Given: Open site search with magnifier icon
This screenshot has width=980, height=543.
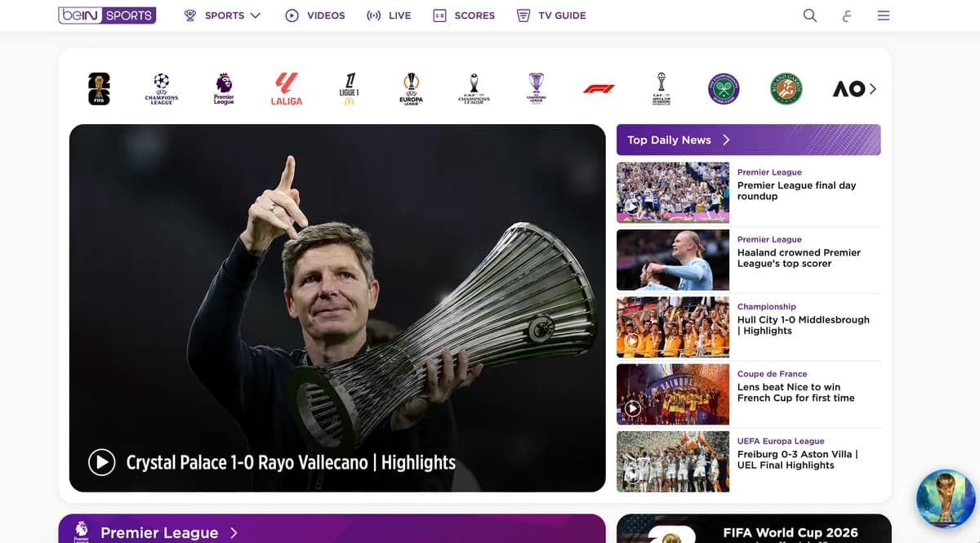Looking at the screenshot, I should [809, 16].
